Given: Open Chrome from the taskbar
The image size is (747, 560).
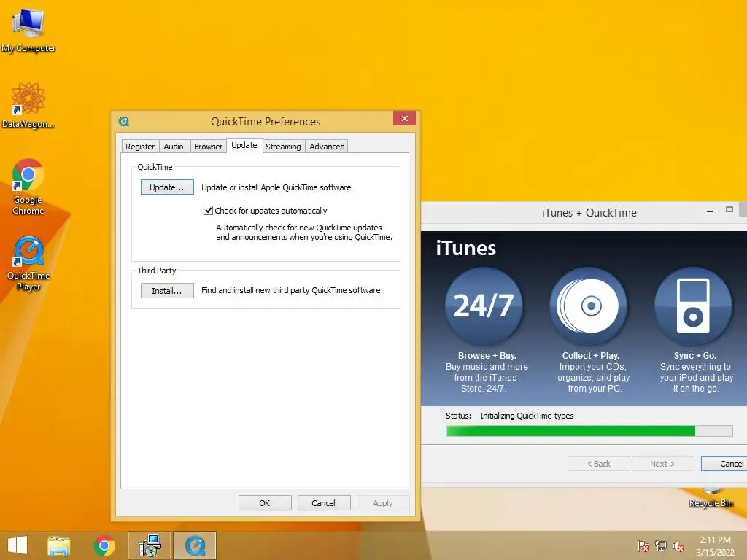Looking at the screenshot, I should pos(104,545).
